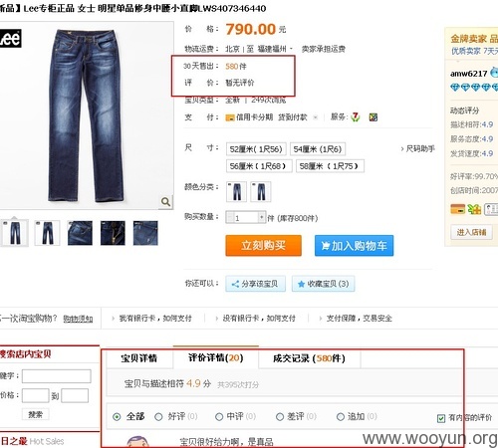Image resolution: width=498 pixels, height=448 pixels.
Task: Click the green service badge icon
Action: pos(373,117)
